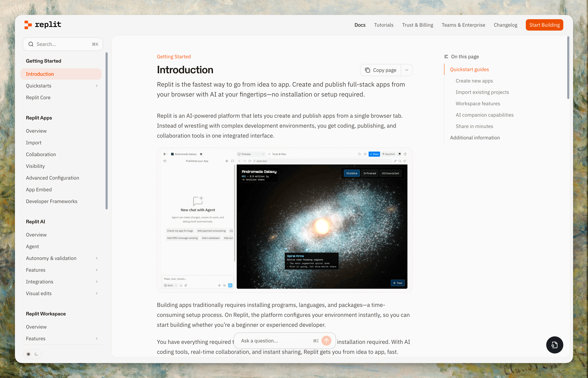
Task: Switch to light mode sun toggle
Action: pyautogui.click(x=28, y=354)
